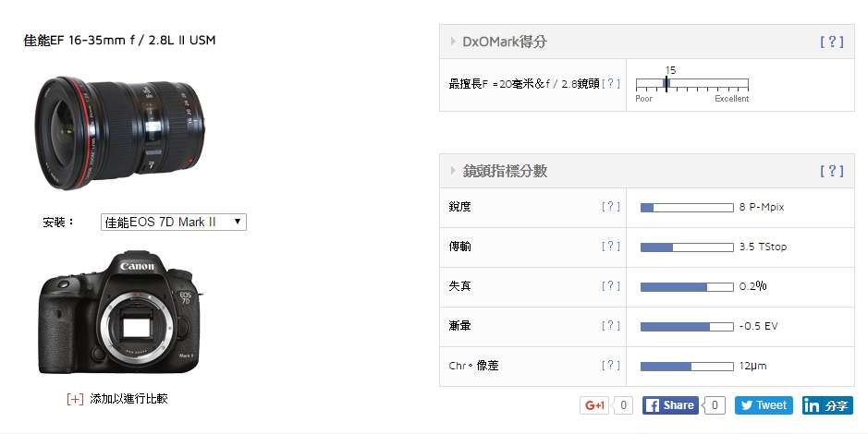
Task: Click the DxOMark score scale marker at 15
Action: coord(666,84)
